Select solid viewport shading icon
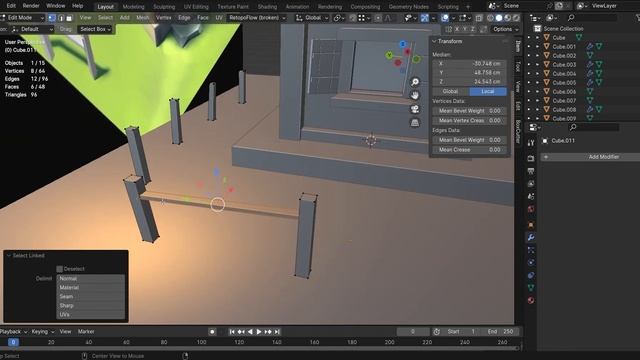The height and width of the screenshot is (360, 640). [499, 18]
